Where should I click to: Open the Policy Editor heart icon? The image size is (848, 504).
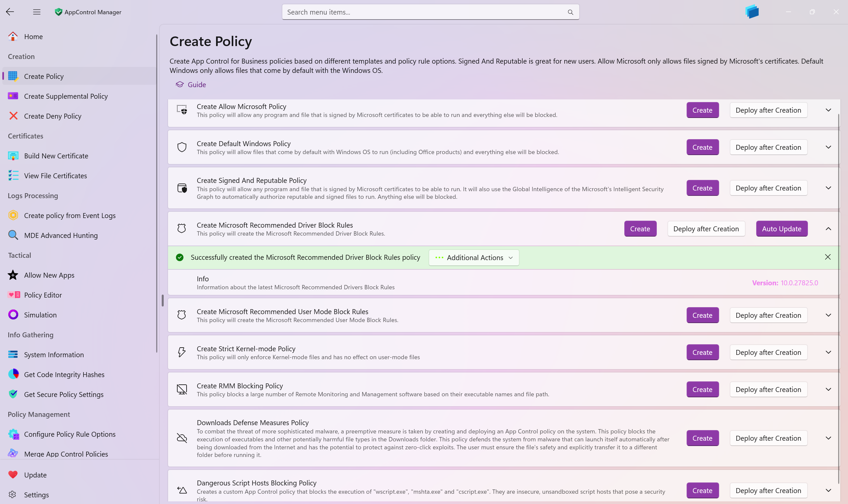point(14,295)
